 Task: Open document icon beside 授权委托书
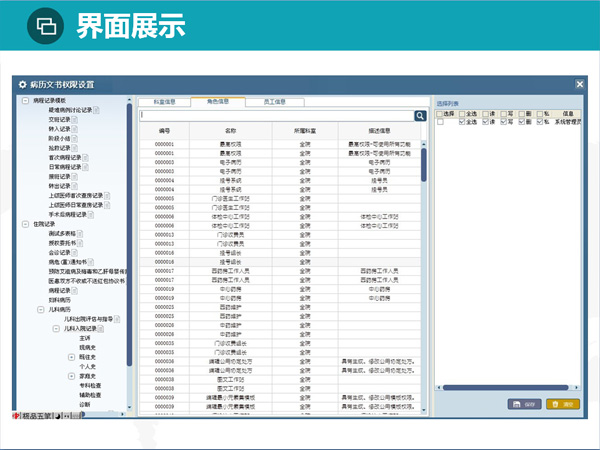click(80, 243)
